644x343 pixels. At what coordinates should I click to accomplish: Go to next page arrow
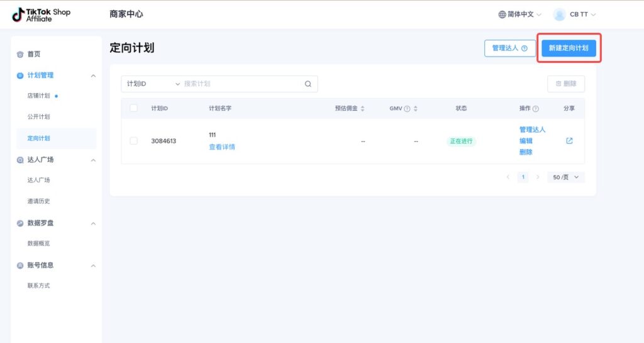point(538,177)
